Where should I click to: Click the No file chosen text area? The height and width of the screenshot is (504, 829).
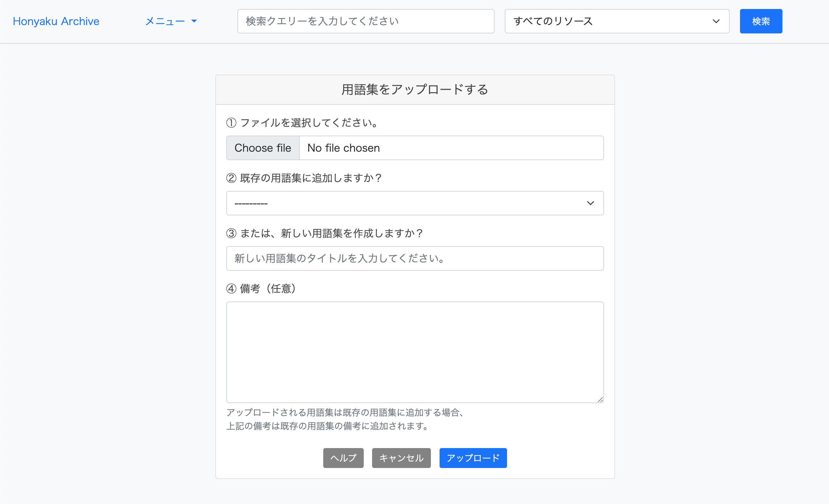[451, 148]
